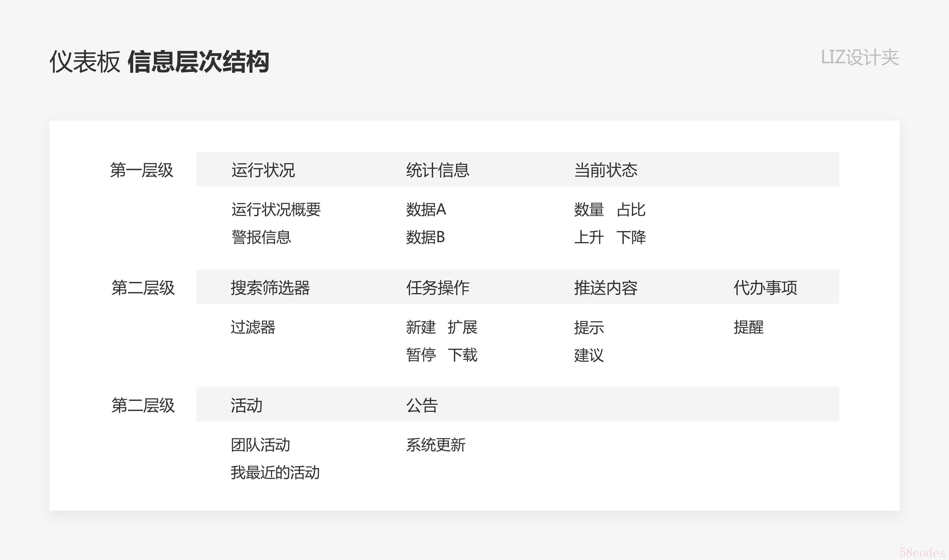
Task: Open the 过滤器 item
Action: coord(253,327)
